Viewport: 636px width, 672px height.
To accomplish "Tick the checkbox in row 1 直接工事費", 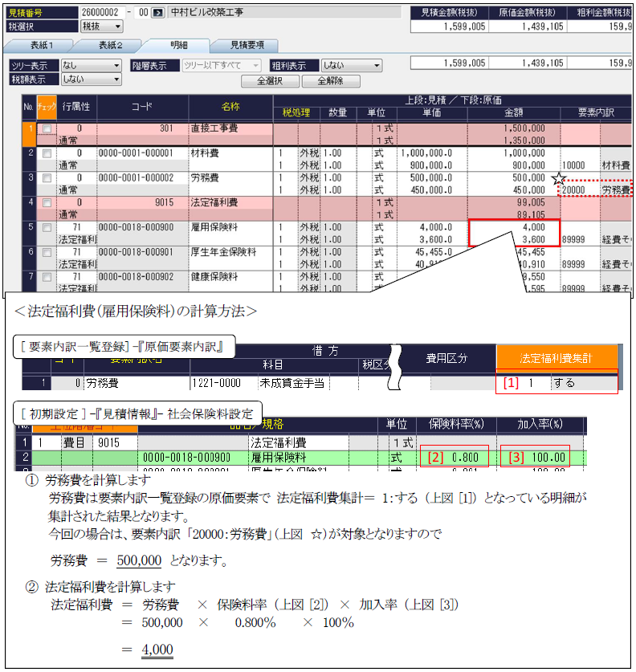I will point(47,128).
